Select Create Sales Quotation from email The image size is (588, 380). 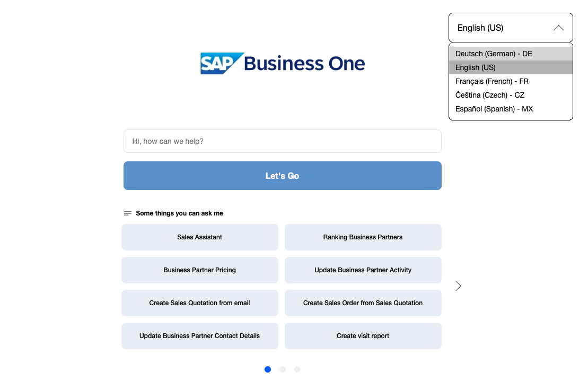pos(200,303)
